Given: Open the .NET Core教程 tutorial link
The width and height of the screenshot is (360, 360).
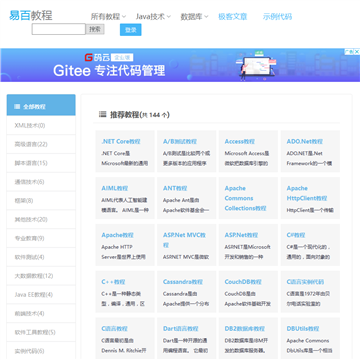Looking at the screenshot, I should point(121,141).
